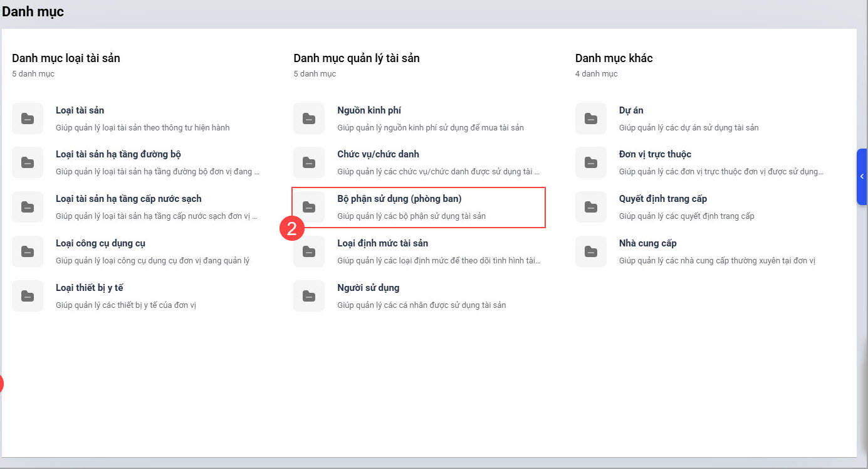Click the description under Người sử dụng
Screen dimensions: 868x469
point(421,305)
